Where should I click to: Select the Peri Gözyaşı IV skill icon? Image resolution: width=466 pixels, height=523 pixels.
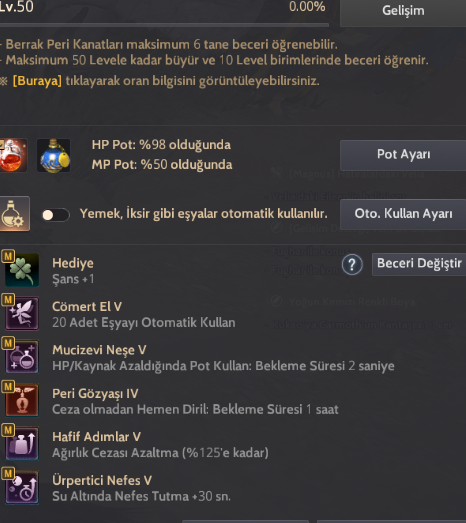[x=22, y=400]
